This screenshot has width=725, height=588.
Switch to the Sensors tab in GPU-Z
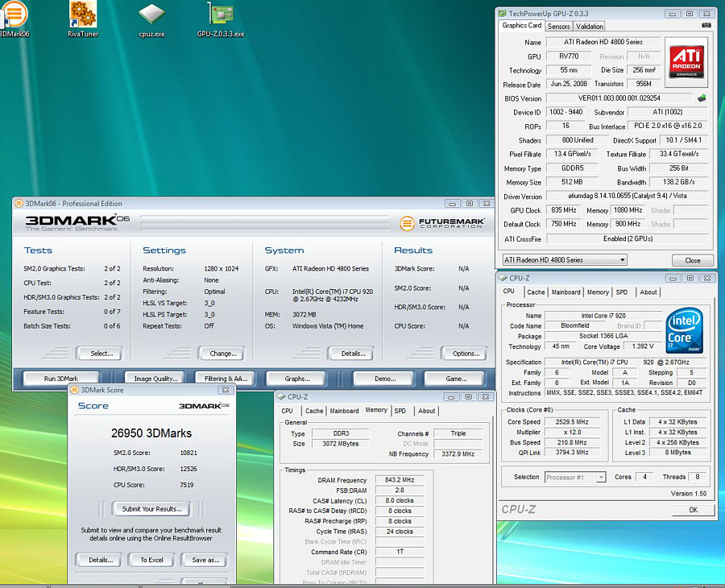tap(558, 27)
